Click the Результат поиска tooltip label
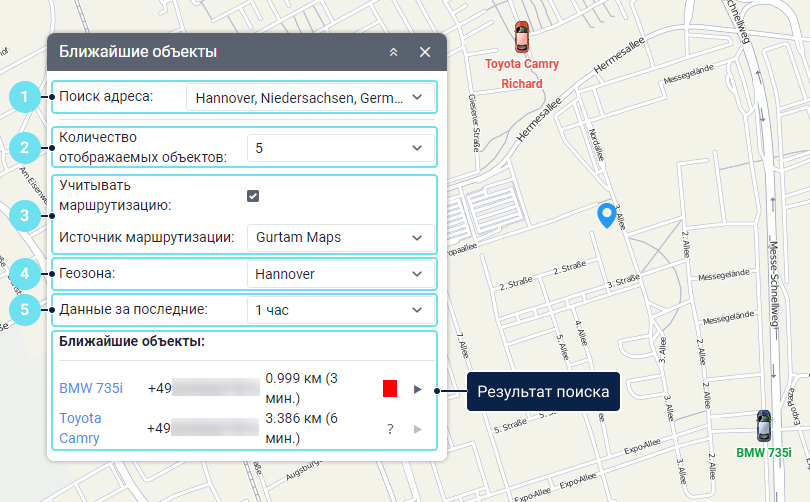This screenshot has width=810, height=502. (542, 391)
